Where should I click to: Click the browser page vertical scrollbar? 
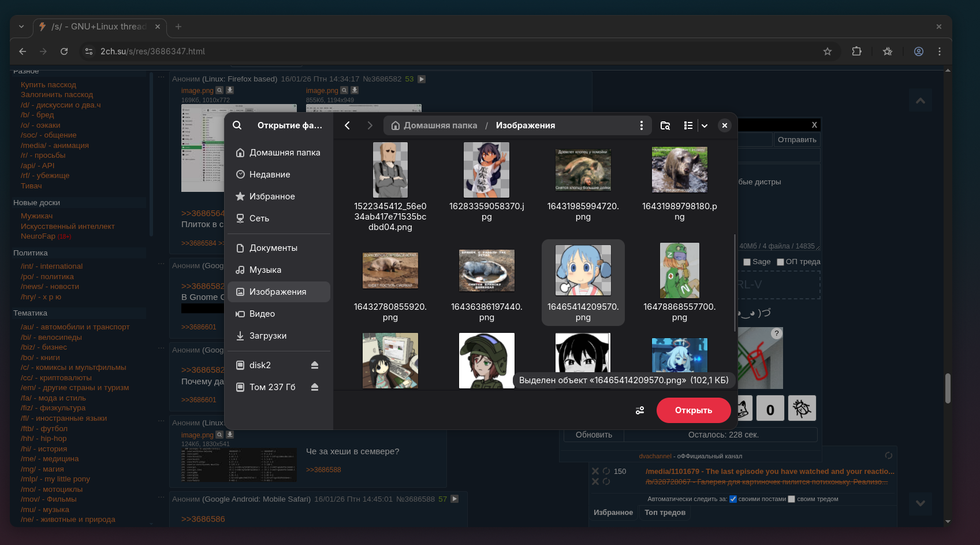(x=948, y=388)
